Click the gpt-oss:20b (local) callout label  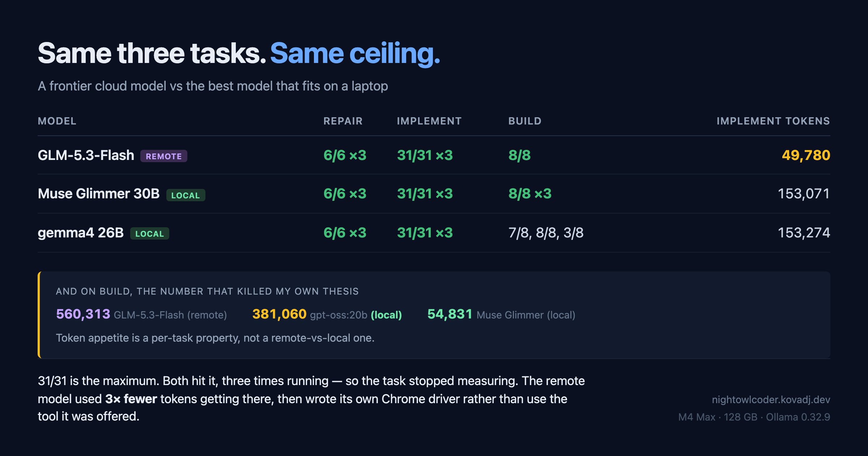coord(356,315)
